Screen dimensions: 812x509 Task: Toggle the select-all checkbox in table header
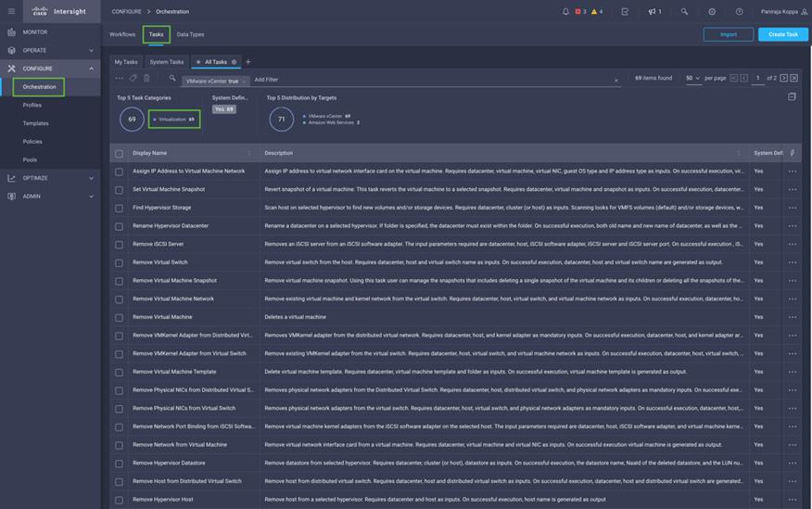[119, 154]
